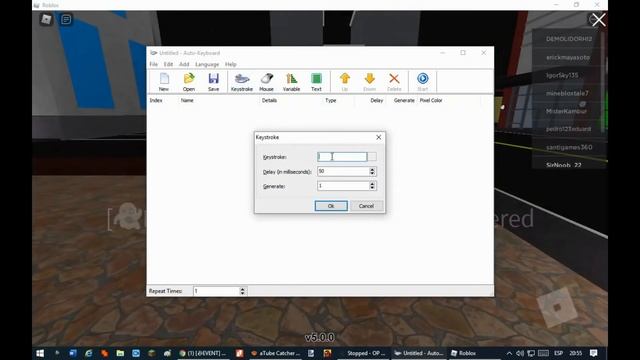Click the Save toolbar icon
Image resolution: width=640 pixels, height=360 pixels.
(x=213, y=82)
